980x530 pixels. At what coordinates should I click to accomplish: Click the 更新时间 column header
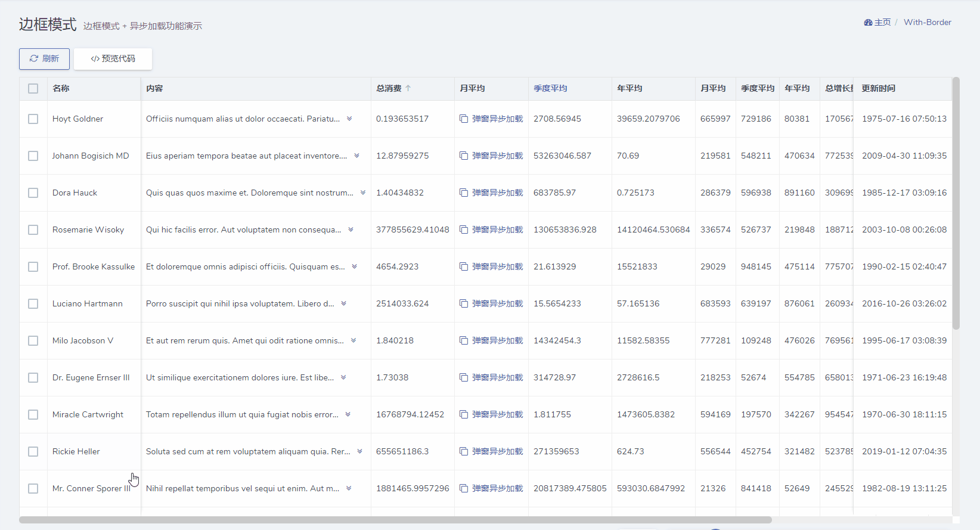[878, 88]
